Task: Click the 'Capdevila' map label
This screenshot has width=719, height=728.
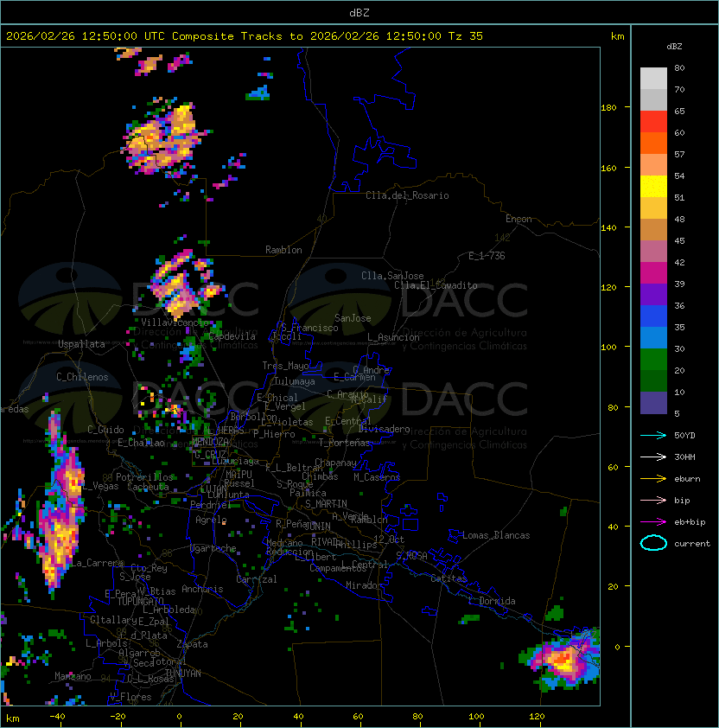Action: (232, 336)
